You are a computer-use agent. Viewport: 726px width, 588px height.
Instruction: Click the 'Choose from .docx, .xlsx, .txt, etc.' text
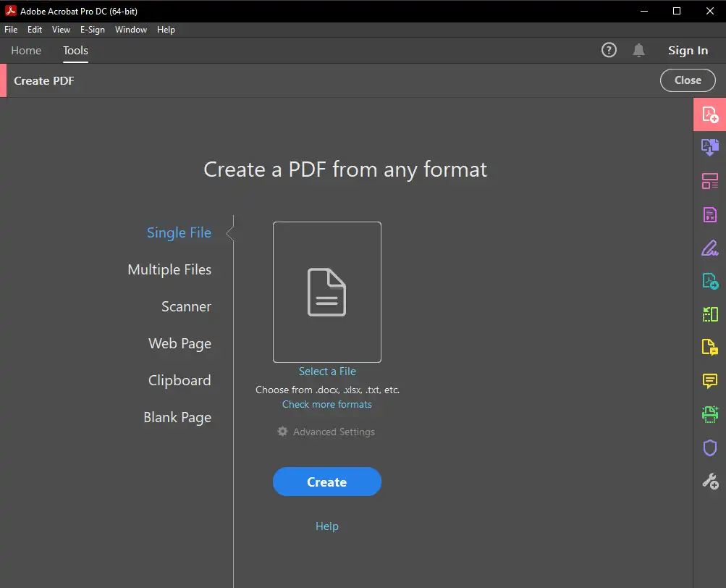point(327,390)
